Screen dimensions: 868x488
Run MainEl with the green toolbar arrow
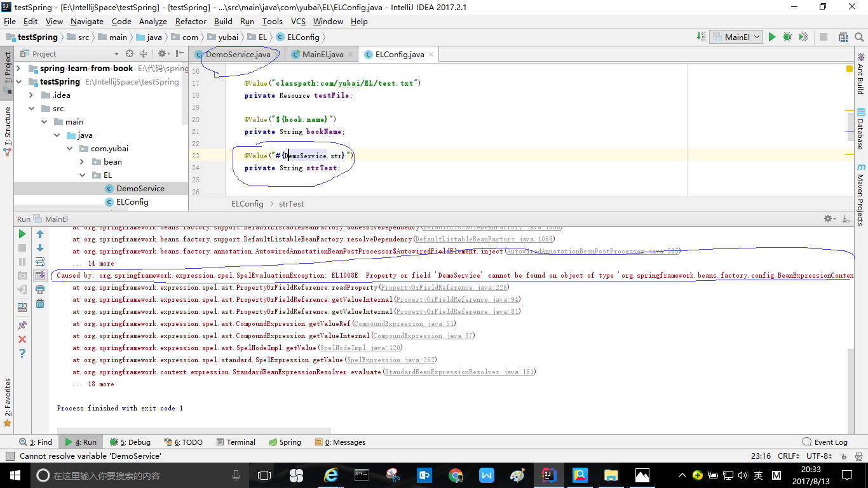(772, 37)
